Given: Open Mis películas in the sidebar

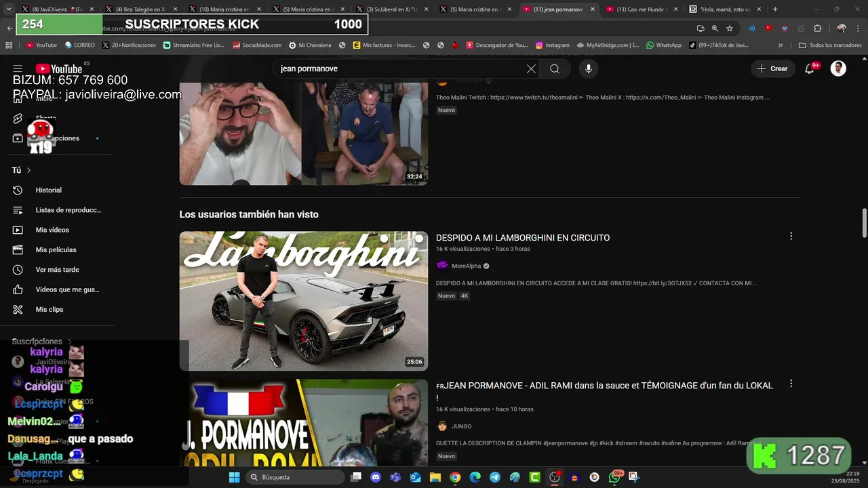Looking at the screenshot, I should click(57, 249).
